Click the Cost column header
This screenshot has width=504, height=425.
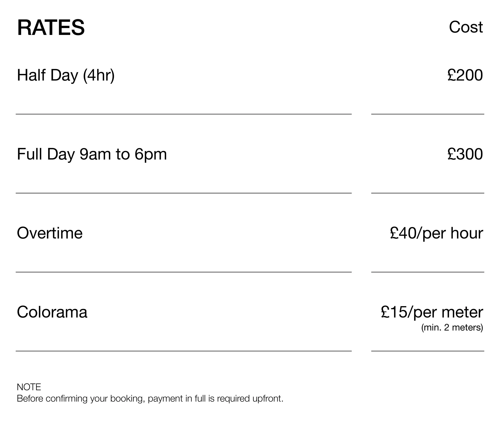coord(465,27)
